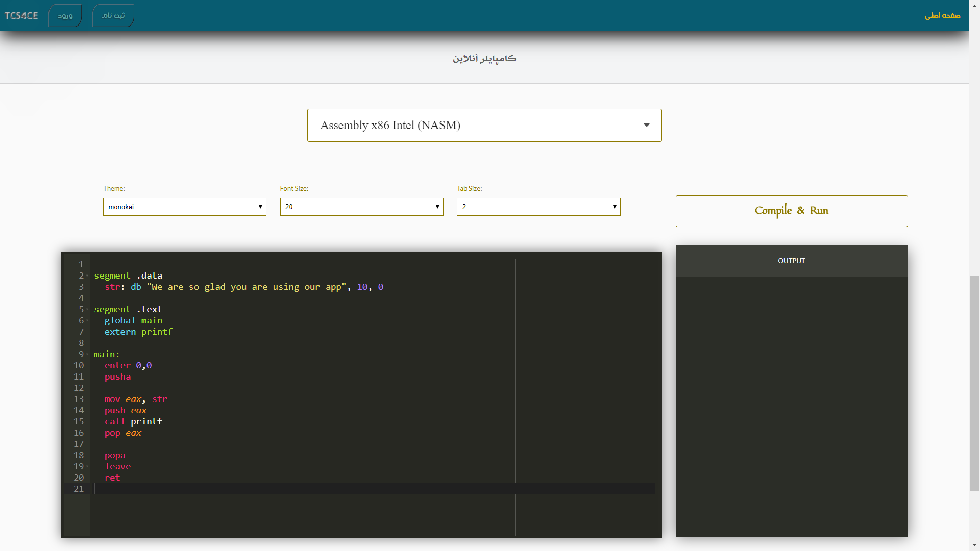980x551 pixels.
Task: Click the 'popa' instruction
Action: tap(115, 455)
